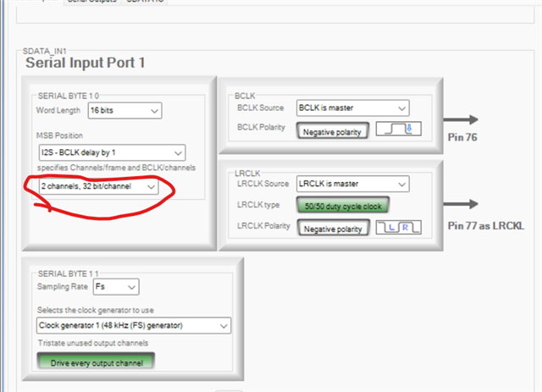
Task: Click the SERIAL BYTE 1 0 group label
Action: pos(69,96)
